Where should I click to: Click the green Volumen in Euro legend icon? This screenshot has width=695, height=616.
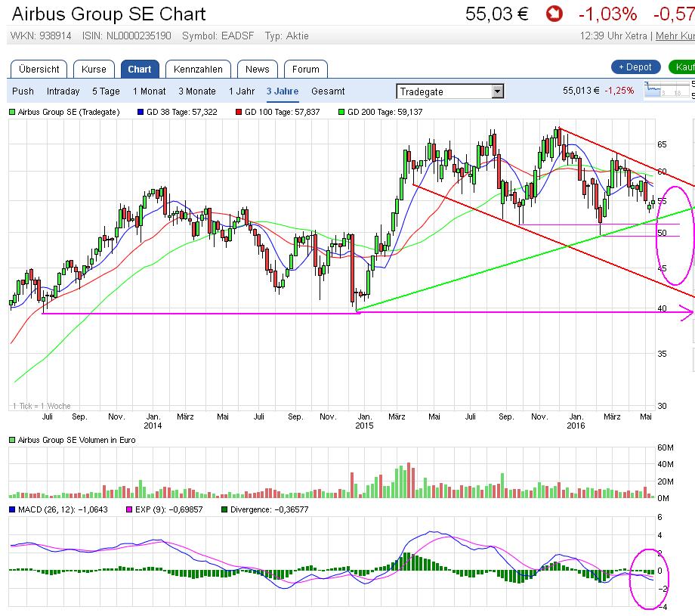click(12, 440)
